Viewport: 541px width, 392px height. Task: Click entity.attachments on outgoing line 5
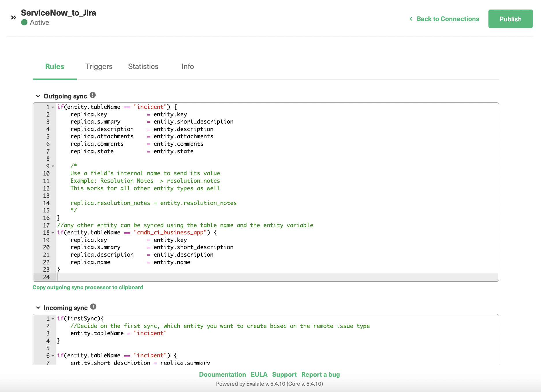pyautogui.click(x=183, y=137)
